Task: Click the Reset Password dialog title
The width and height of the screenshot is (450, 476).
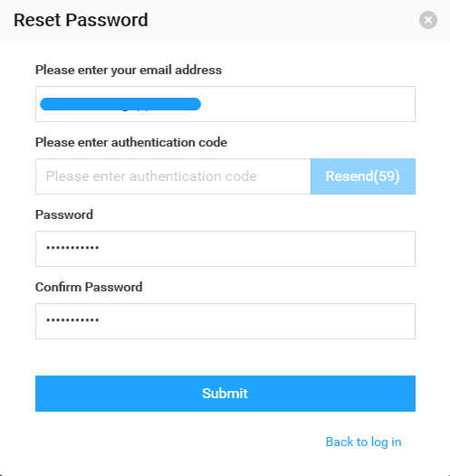Action: click(81, 20)
